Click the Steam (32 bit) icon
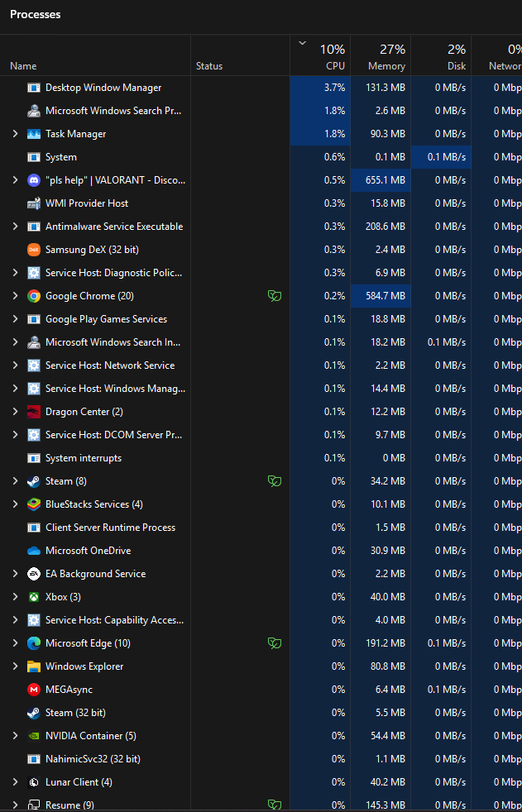522x812 pixels. pos(34,713)
